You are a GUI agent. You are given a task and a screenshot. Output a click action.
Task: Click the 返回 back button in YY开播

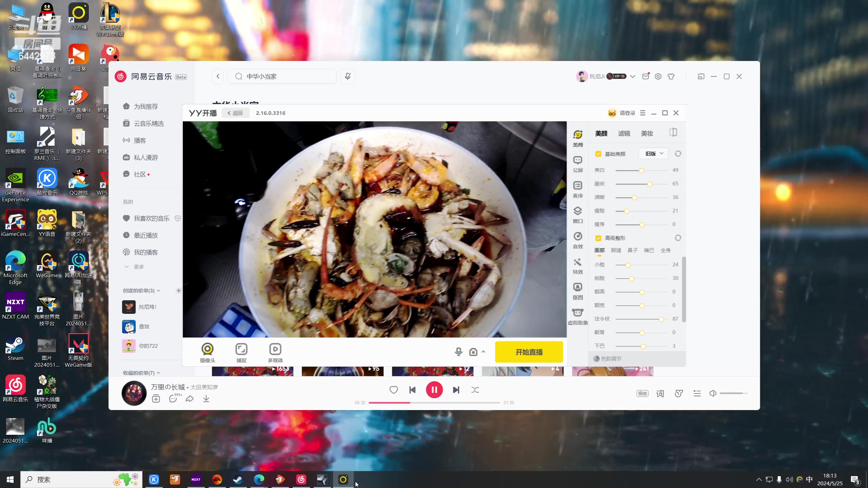(236, 113)
